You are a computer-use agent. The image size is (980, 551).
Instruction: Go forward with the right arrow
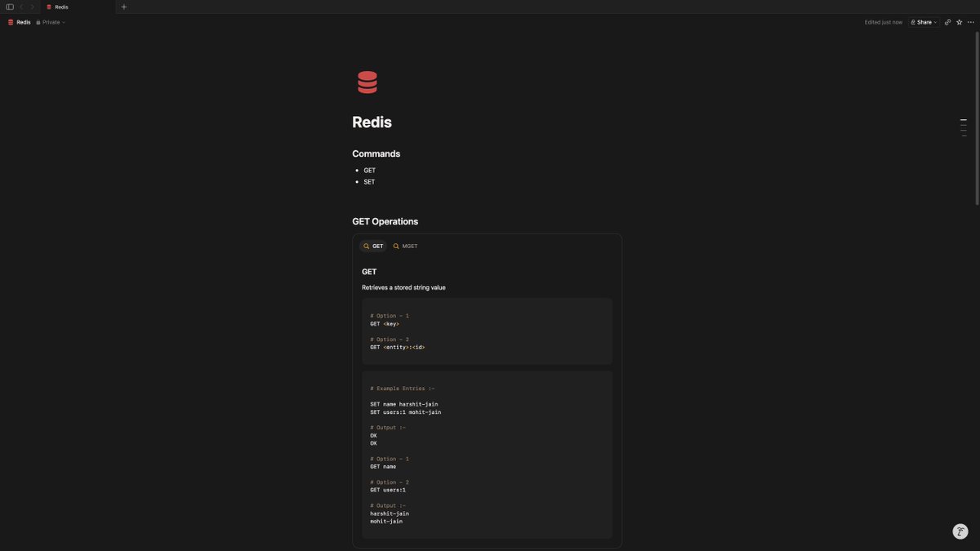33,7
